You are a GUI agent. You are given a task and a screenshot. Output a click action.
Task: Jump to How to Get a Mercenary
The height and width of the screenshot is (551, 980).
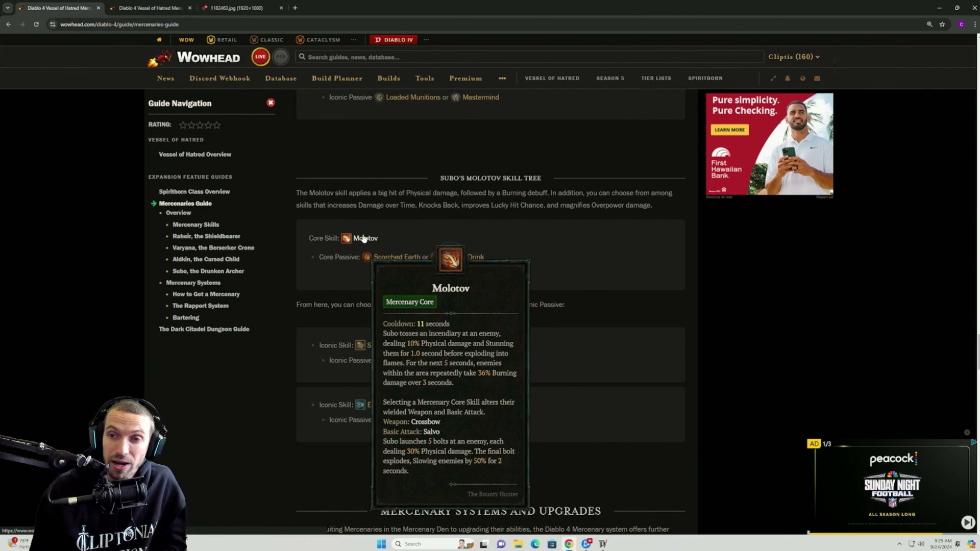click(206, 294)
